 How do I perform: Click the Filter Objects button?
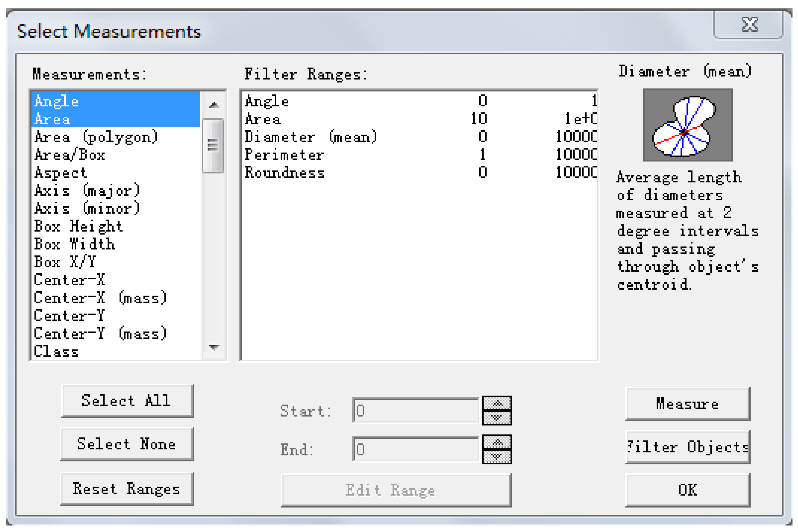point(687,447)
